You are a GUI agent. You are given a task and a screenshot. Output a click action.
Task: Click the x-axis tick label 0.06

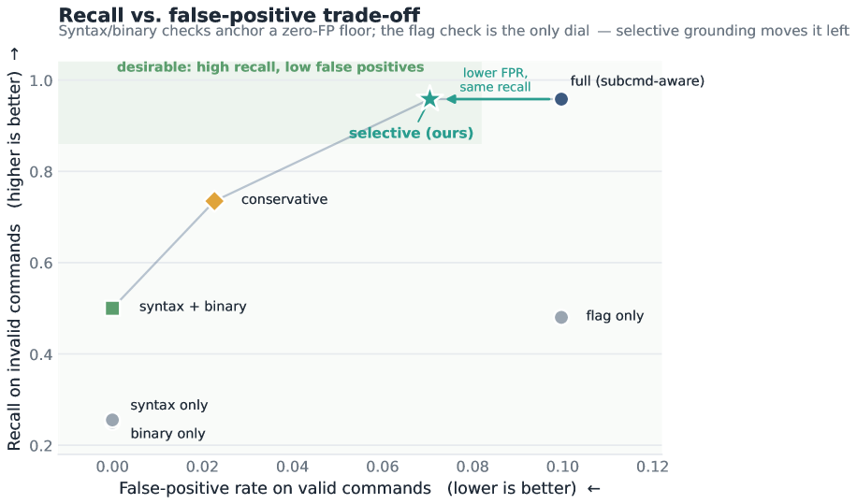(x=382, y=467)
